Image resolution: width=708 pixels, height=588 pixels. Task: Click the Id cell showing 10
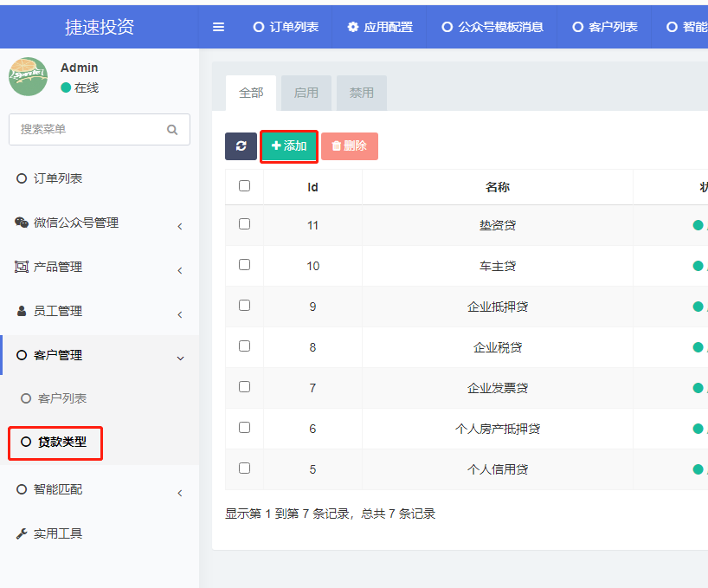click(312, 266)
